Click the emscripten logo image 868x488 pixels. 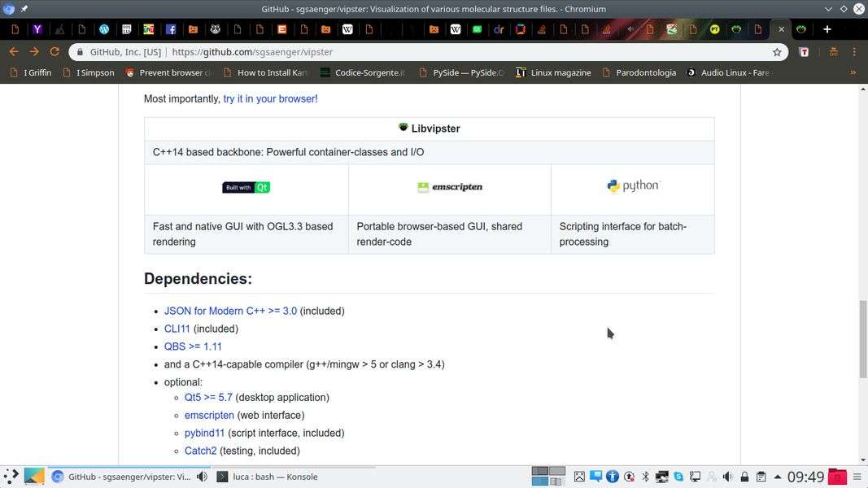[x=450, y=187]
